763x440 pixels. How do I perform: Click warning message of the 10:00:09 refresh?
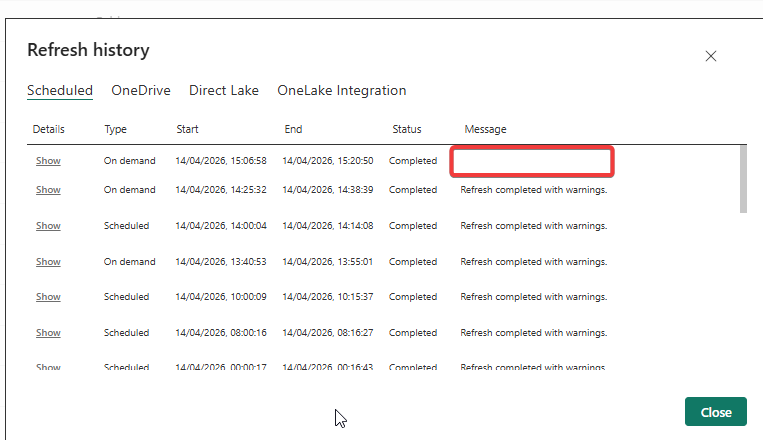coord(534,297)
